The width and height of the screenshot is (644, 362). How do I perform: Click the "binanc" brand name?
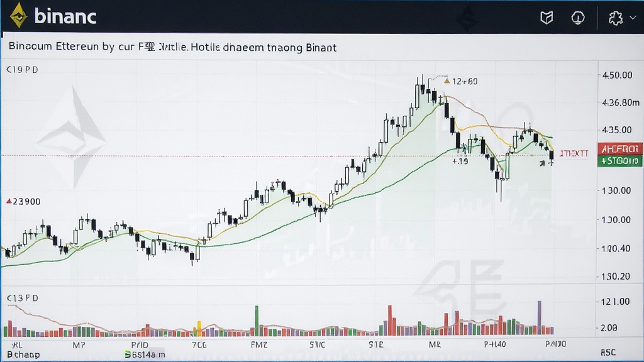[x=65, y=17]
